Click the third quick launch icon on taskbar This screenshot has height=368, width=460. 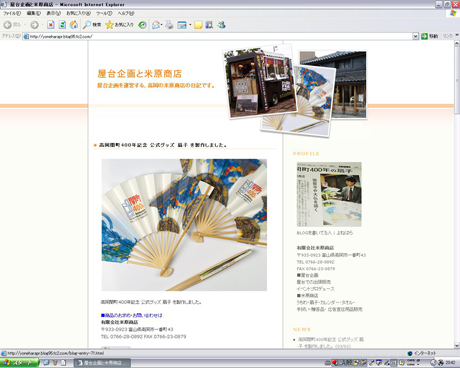pos(63,363)
